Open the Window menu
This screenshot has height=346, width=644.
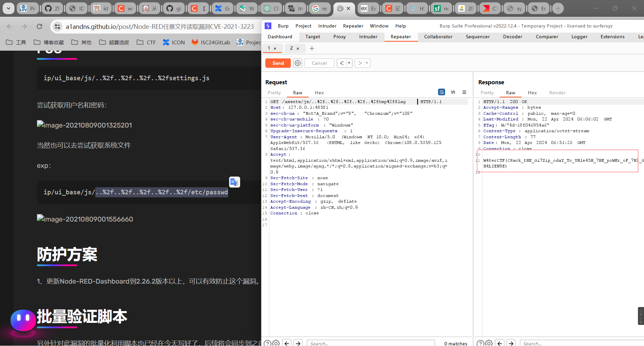pyautogui.click(x=379, y=26)
